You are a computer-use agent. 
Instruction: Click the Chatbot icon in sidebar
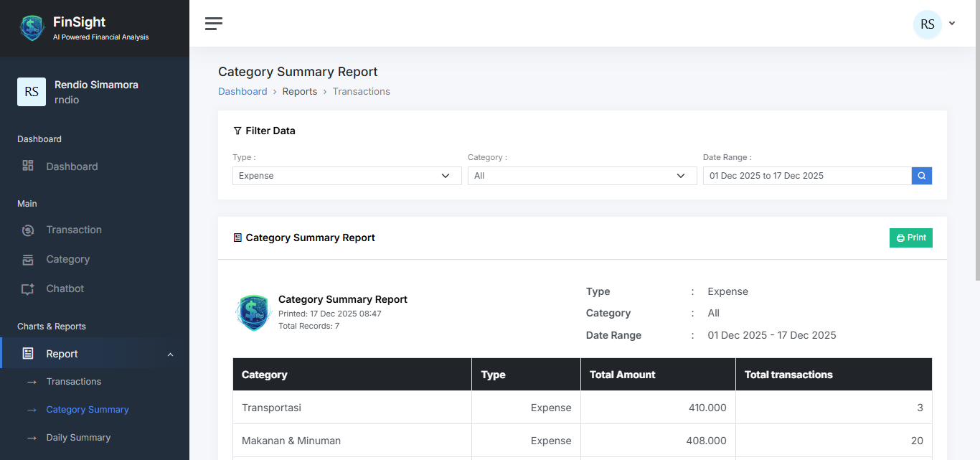(x=28, y=289)
